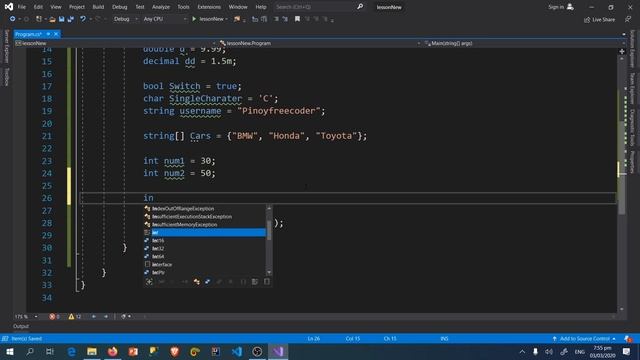This screenshot has width=640, height=360.
Task: Open the Tools menu
Action: point(183,7)
